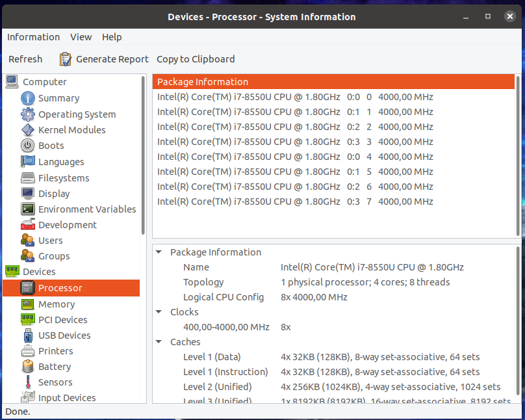525x420 pixels.
Task: Open the Information menu
Action: pos(33,37)
